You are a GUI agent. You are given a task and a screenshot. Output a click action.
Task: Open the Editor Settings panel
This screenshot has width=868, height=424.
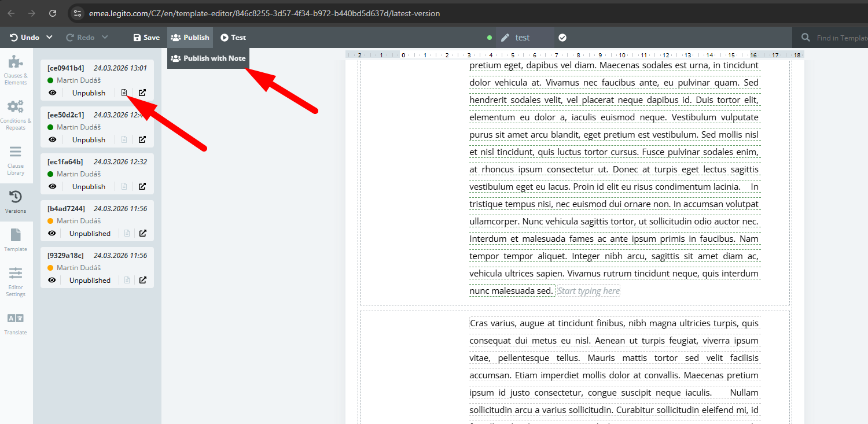[x=16, y=281]
